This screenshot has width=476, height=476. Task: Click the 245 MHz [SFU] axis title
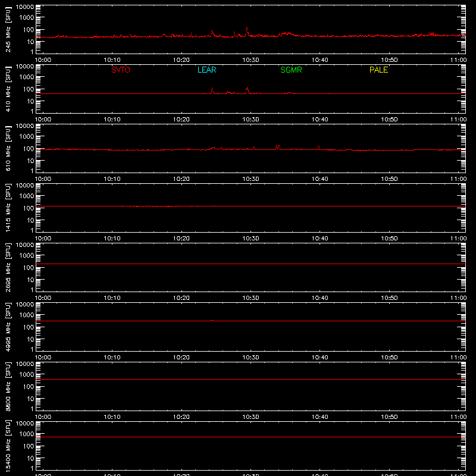(x=8, y=29)
